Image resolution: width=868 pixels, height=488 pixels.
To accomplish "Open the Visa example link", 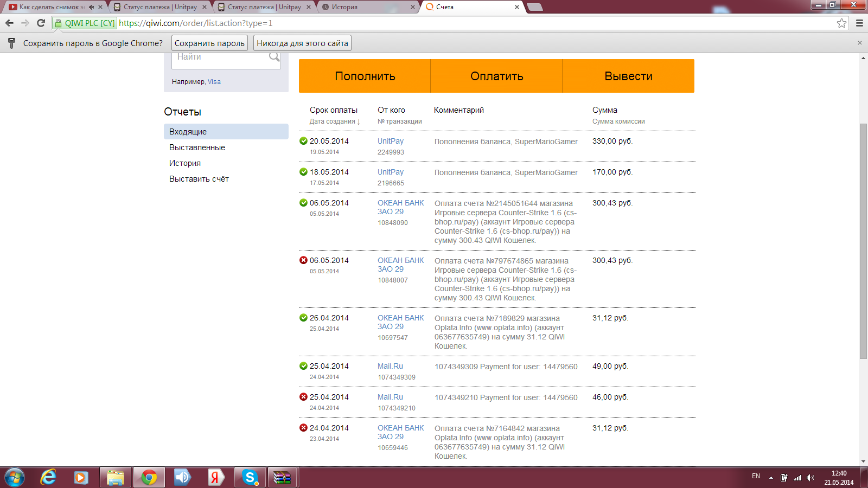I will pos(214,82).
